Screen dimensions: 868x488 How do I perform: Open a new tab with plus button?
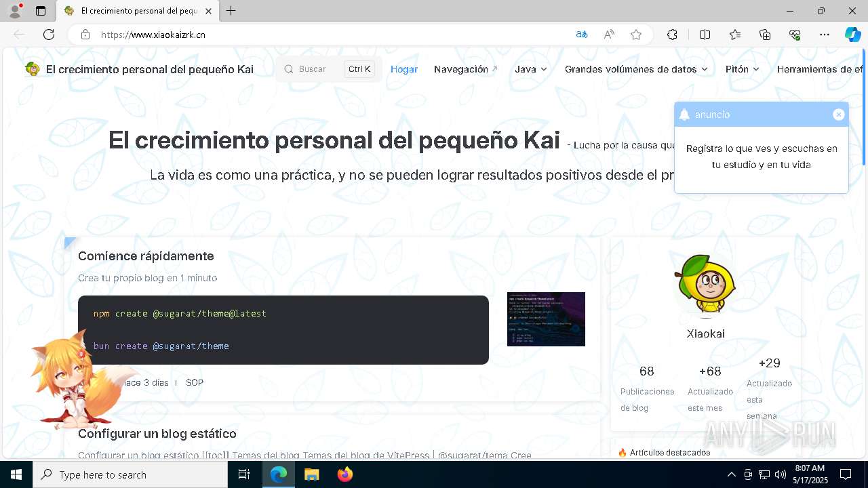coord(231,11)
